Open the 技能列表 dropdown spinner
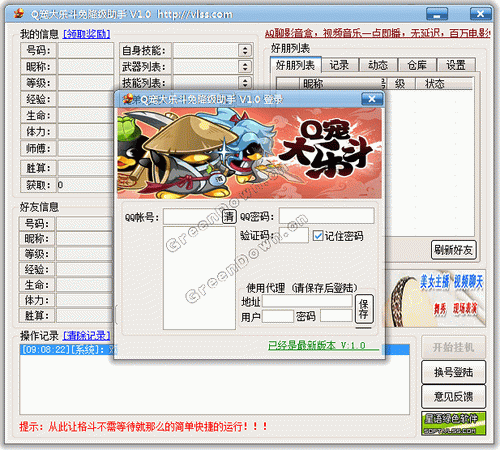Viewport: 500px width, 450px height. (x=245, y=82)
